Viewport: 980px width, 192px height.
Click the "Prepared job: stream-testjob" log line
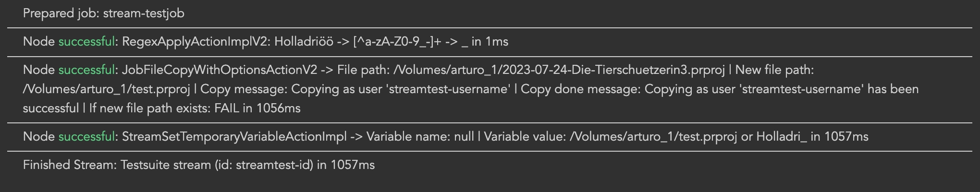[103, 13]
